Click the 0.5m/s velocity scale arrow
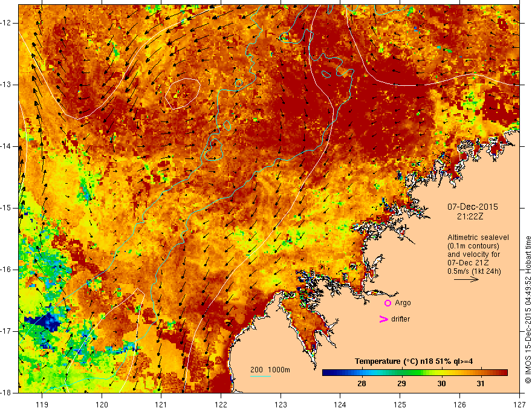Screen dimensions: 532x411 (466, 279)
